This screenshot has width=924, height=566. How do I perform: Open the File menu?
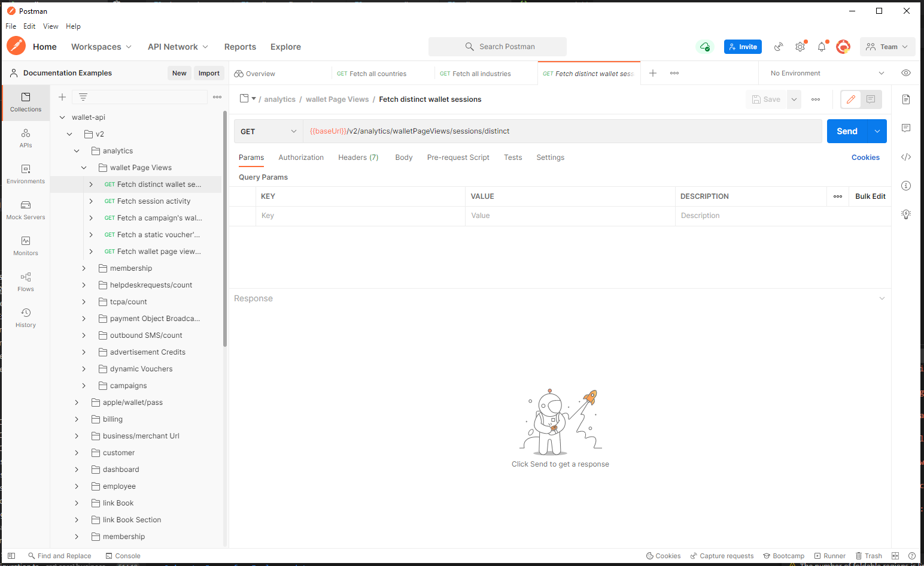(11, 26)
